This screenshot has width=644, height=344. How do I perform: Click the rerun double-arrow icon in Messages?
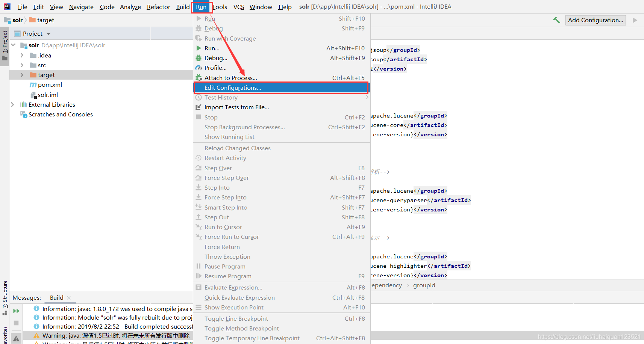(x=16, y=311)
